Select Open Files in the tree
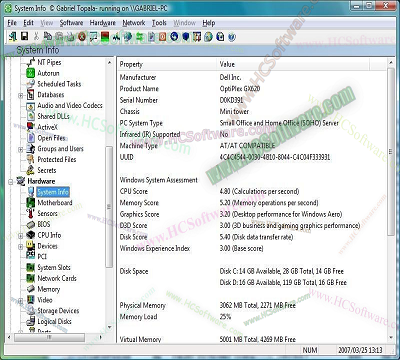Image resolution: width=400 pixels, height=360 pixels. pyautogui.click(x=51, y=138)
